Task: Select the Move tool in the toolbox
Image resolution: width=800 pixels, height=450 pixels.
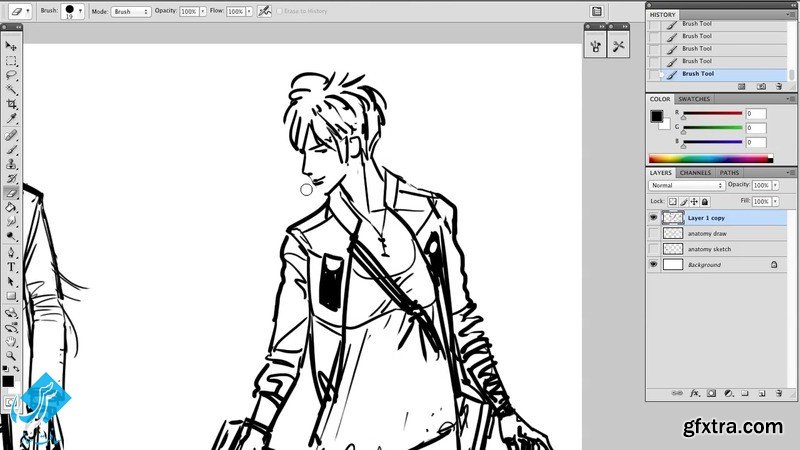Action: pos(11,46)
